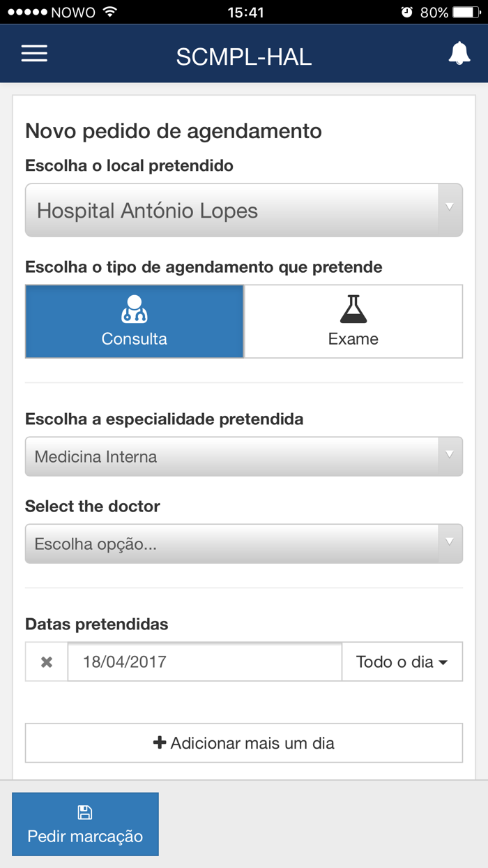Tap the SCMPL-HAL header title

click(244, 57)
